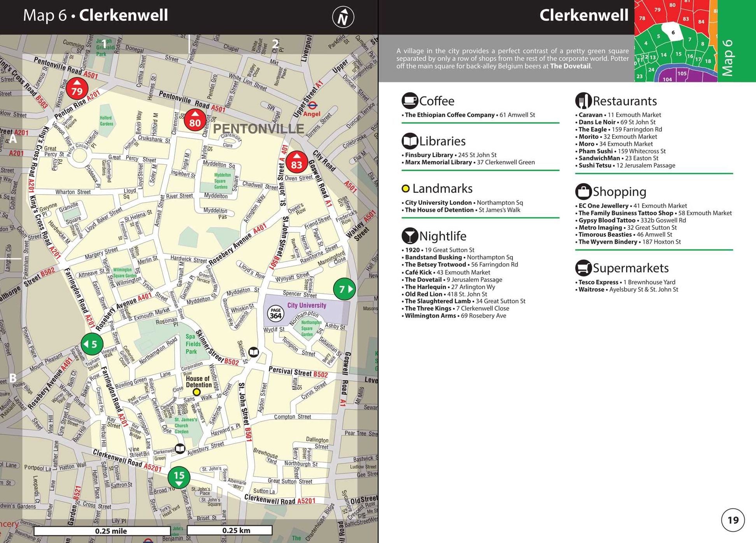Click the Marx Memorial Library listing

(x=468, y=162)
